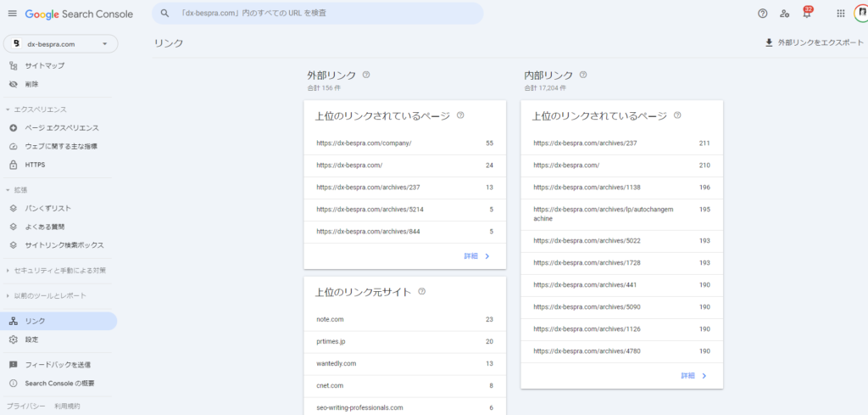Viewport: 868px width, 415px height.
Task: Select internal row https://dx-bespra.com/archives/441
Action: click(x=621, y=285)
